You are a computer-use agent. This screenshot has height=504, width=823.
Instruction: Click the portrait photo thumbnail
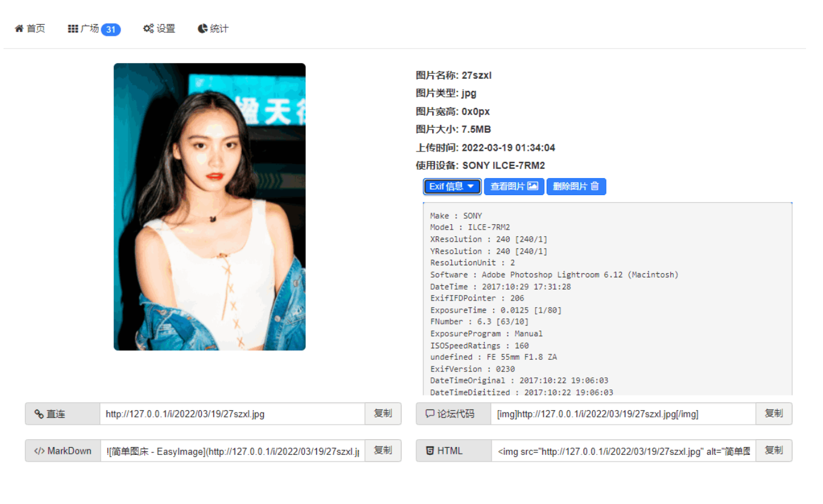210,207
